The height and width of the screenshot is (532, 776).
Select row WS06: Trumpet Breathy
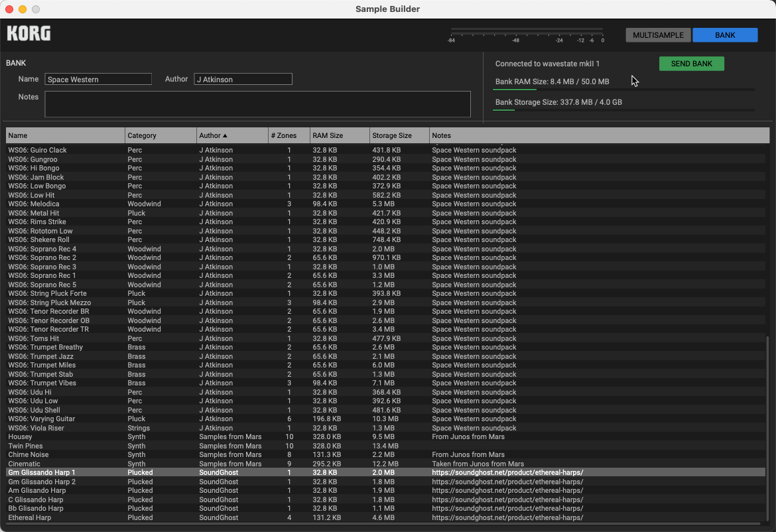385,348
